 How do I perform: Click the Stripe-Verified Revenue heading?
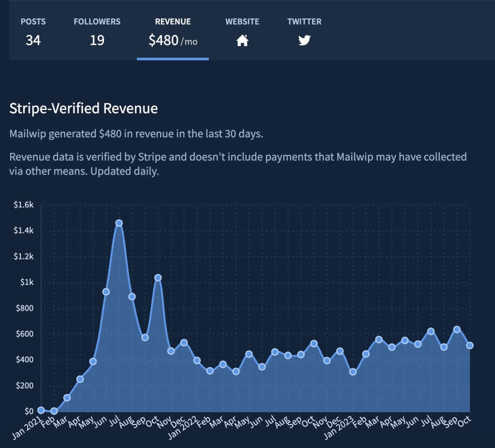pyautogui.click(x=84, y=108)
